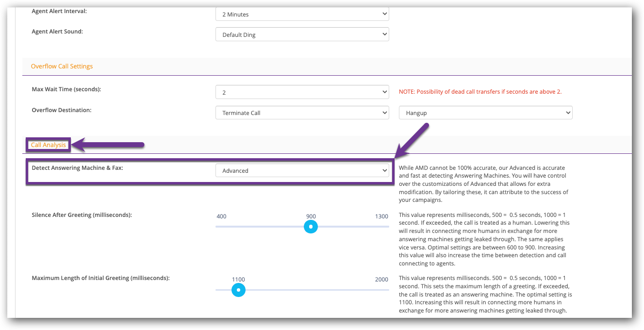Expand the Detect Answering Machine & Fax dropdown
The width and height of the screenshot is (644, 330).
tap(302, 170)
